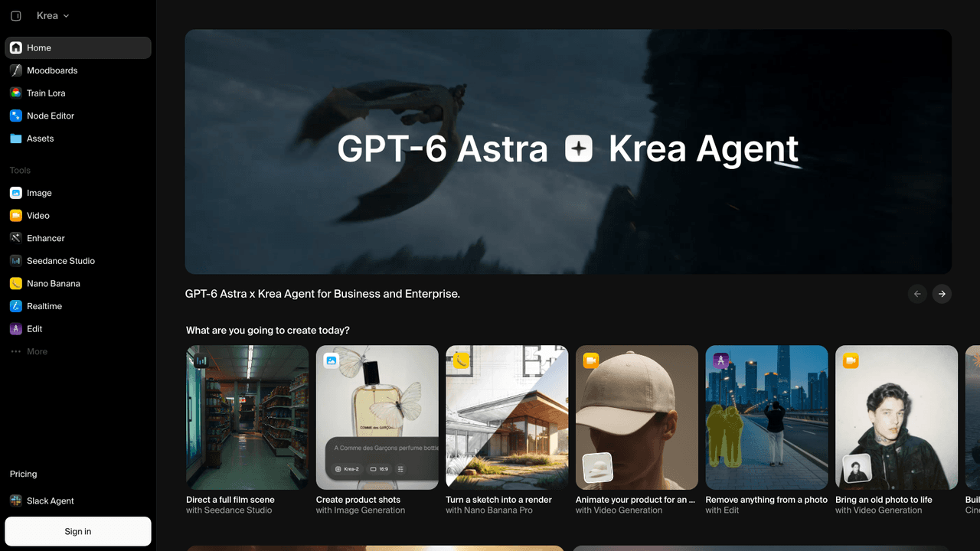Go to Moodboards page
The height and width of the screenshot is (551, 980).
pos(52,70)
